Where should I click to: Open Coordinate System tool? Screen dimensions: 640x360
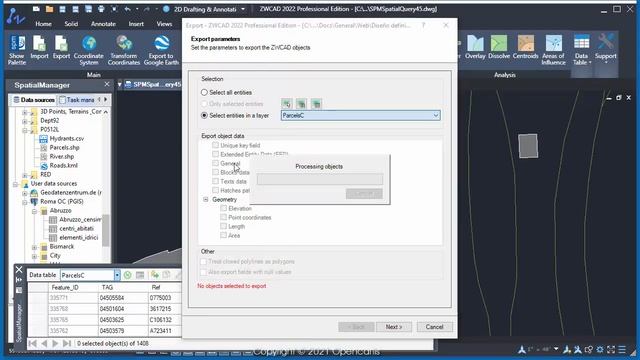pos(89,50)
